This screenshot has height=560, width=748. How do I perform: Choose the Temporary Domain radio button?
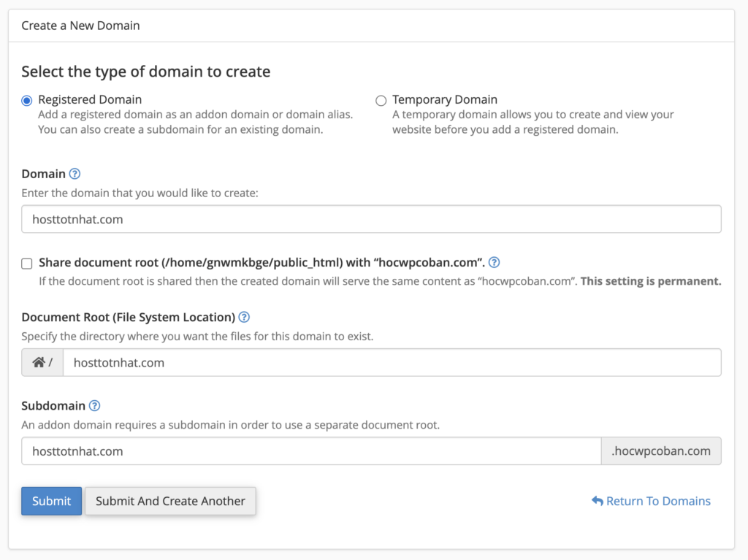pos(381,101)
